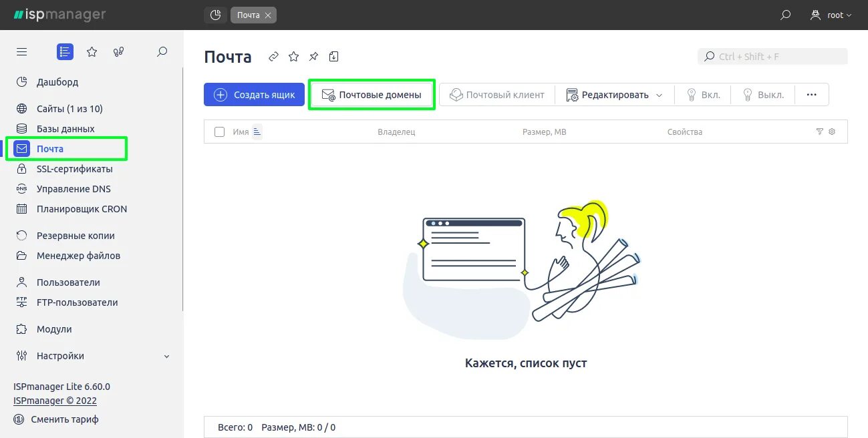Click the Настройки sidebar item

(x=60, y=356)
